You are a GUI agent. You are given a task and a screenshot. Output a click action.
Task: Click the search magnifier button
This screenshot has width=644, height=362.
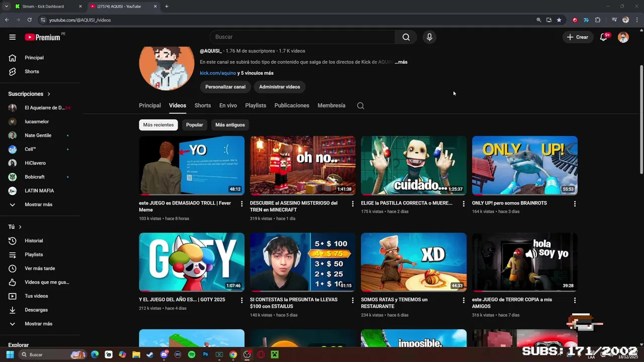[406, 37]
